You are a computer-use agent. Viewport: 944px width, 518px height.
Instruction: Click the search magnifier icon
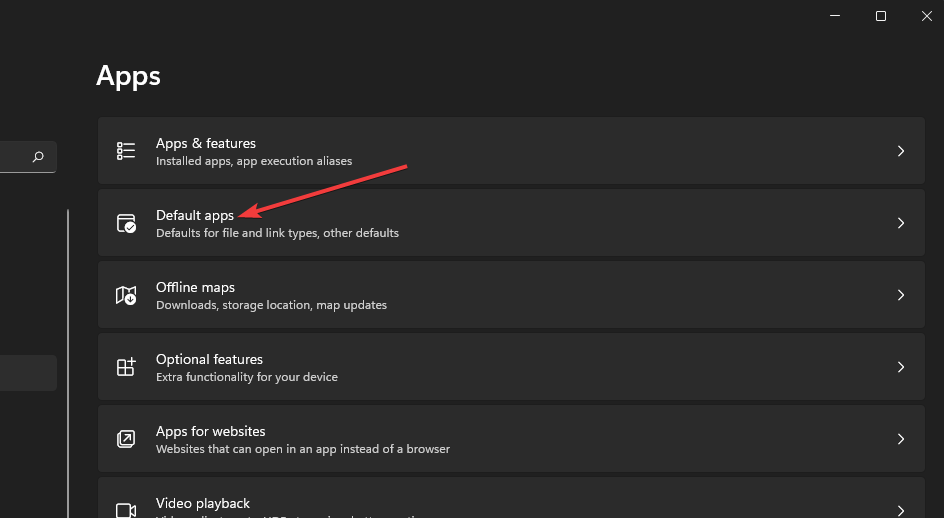[38, 157]
